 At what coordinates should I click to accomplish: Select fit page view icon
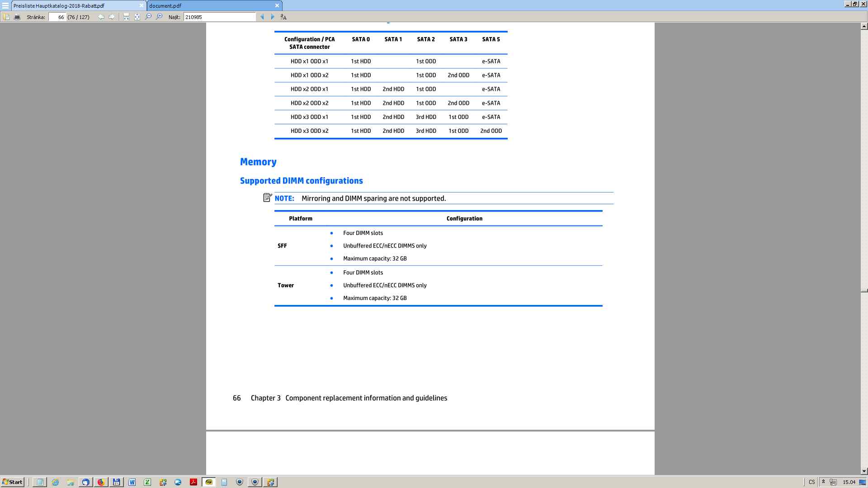tap(137, 17)
